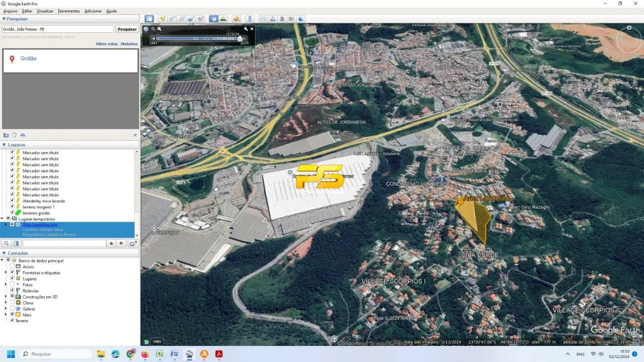Add an image overlay from the toolbar
The height and width of the screenshot is (362, 644).
pos(191,19)
